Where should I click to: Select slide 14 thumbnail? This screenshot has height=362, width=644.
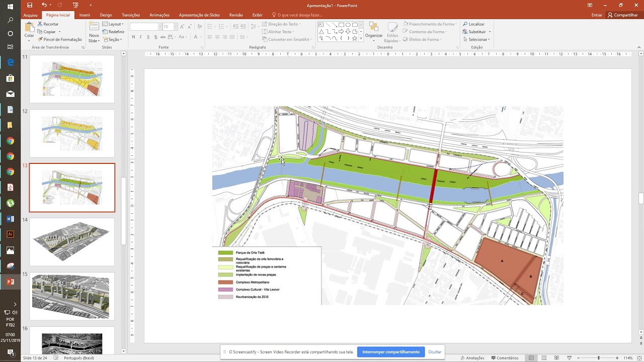(72, 242)
